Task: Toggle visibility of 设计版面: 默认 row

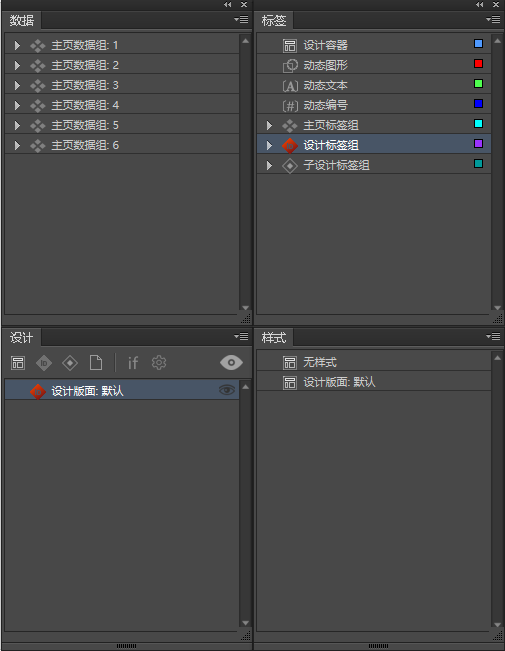Action: (227, 390)
